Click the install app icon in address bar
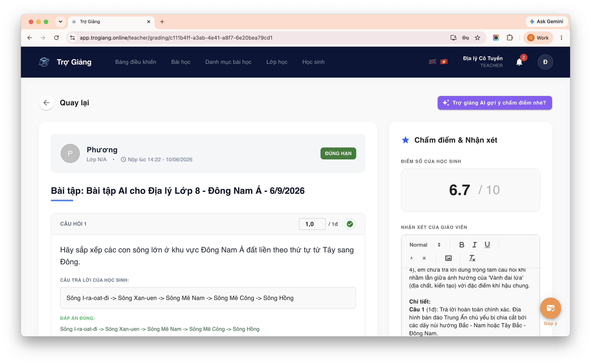The width and height of the screenshot is (591, 364). click(453, 38)
